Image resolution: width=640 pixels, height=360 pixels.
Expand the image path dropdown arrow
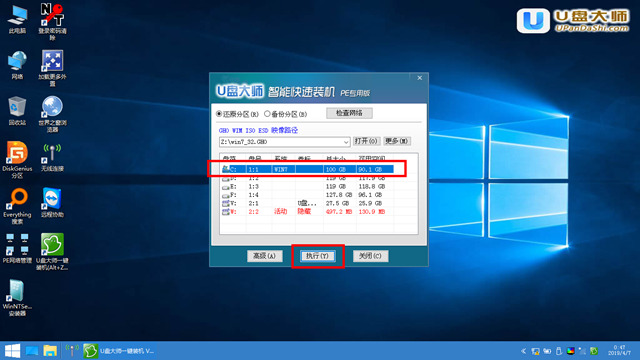pyautogui.click(x=346, y=142)
